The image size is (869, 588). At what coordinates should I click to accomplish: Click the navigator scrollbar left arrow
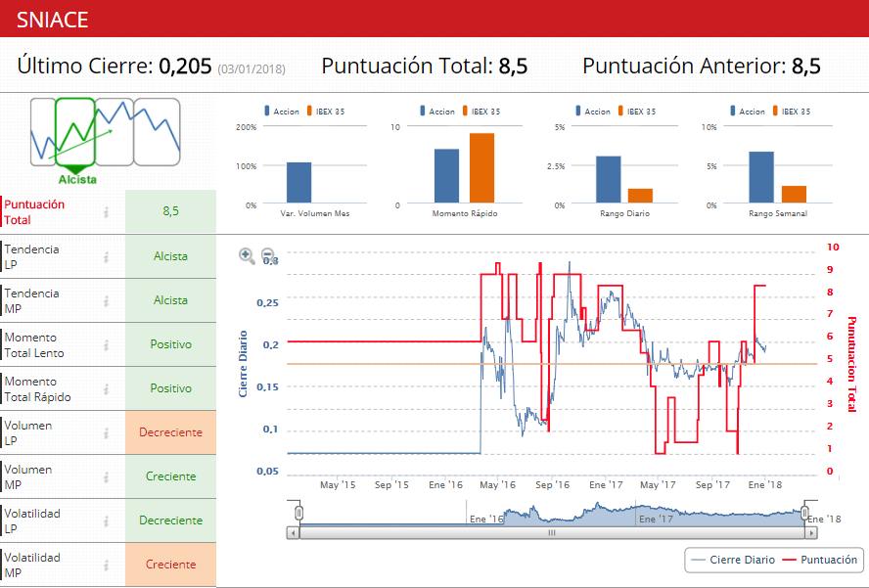tap(294, 533)
